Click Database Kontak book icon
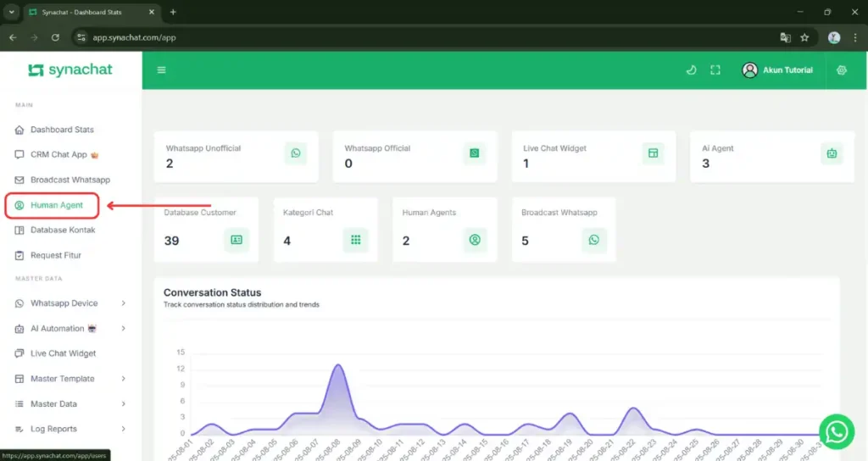This screenshot has width=868, height=461. pyautogui.click(x=19, y=230)
